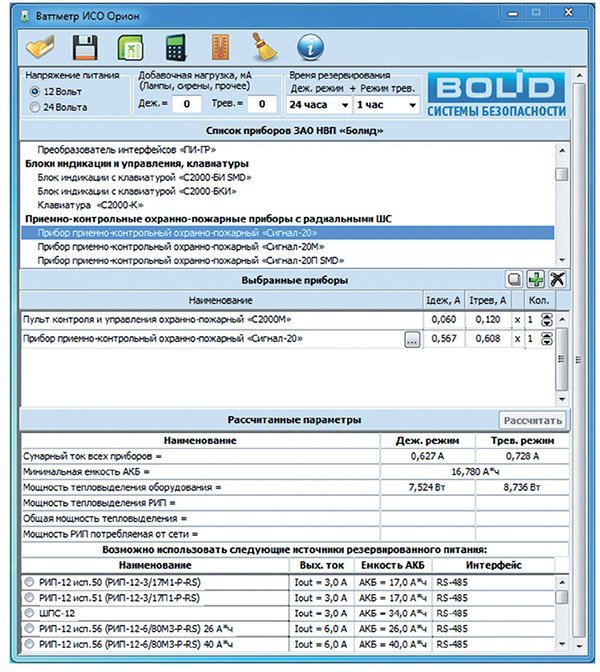
Task: Click the Деж. additional load field
Action: tap(186, 104)
